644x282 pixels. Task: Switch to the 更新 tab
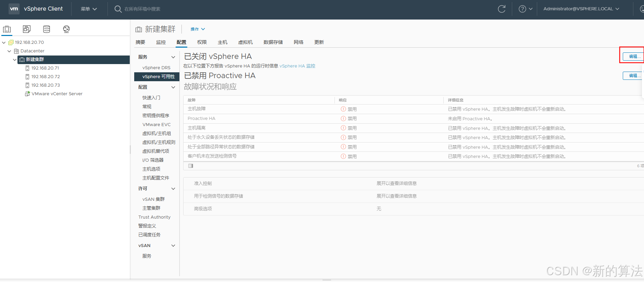[x=319, y=42]
